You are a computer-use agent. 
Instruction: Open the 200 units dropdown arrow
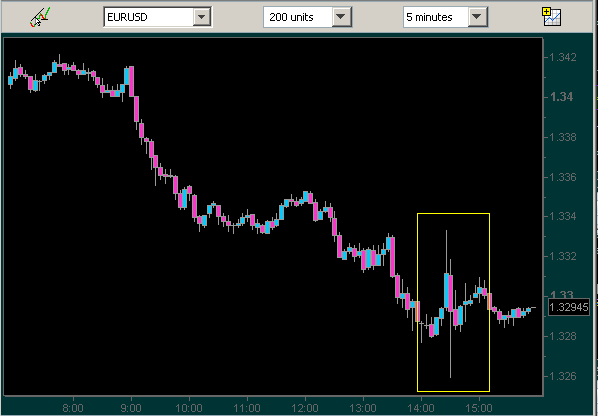(x=341, y=17)
